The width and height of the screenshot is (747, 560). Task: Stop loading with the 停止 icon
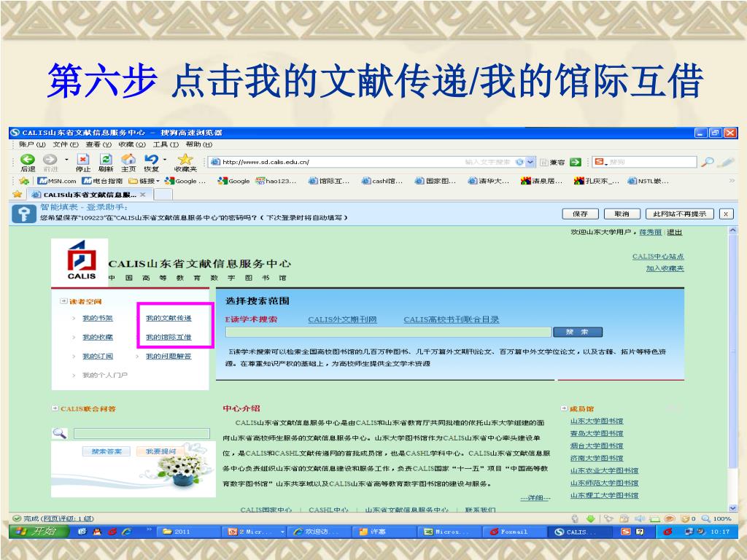coord(83,160)
